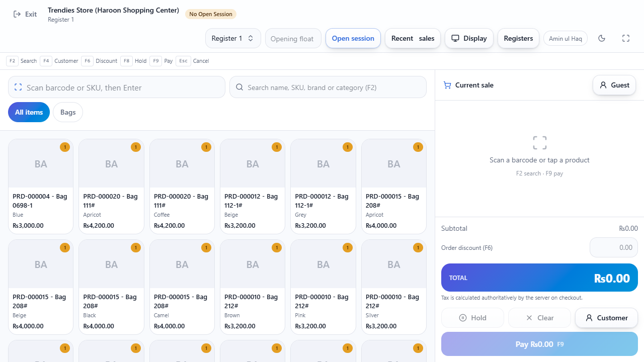Screen dimensions: 644x362
Task: Click the F9 Pay shortcut hint
Action: 161,61
